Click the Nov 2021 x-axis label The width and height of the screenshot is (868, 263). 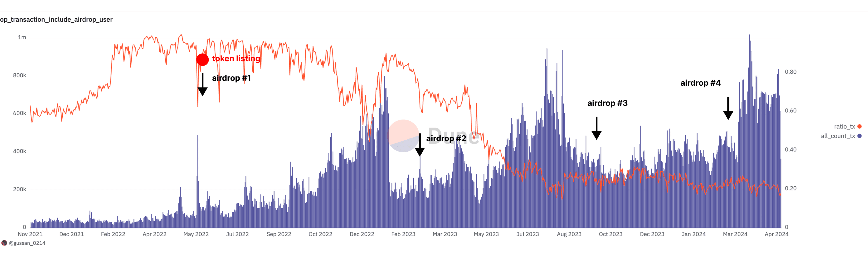(30, 234)
